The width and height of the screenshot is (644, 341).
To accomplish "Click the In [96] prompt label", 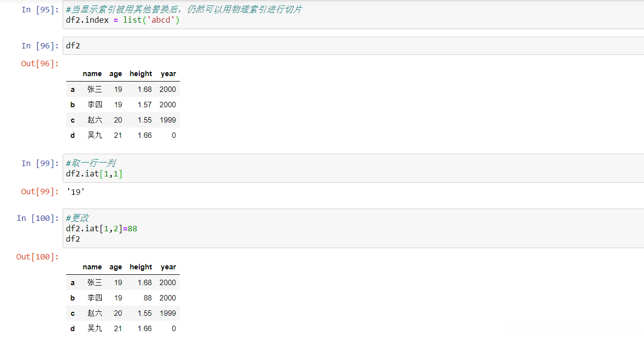I will coord(40,46).
